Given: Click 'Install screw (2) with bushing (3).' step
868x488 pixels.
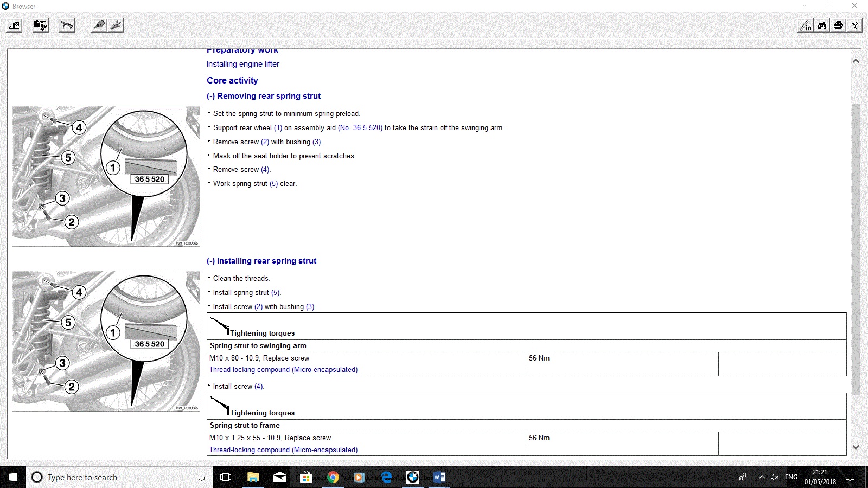Looking at the screenshot, I should 264,307.
